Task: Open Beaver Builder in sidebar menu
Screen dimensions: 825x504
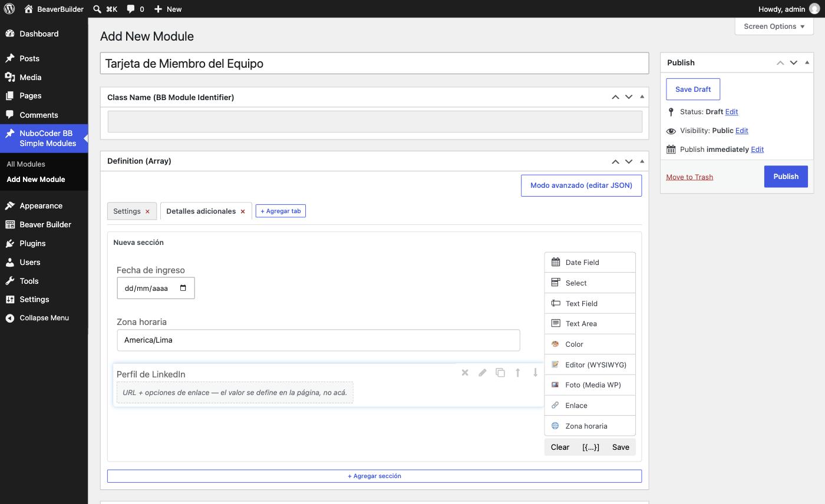Action: pos(44,224)
